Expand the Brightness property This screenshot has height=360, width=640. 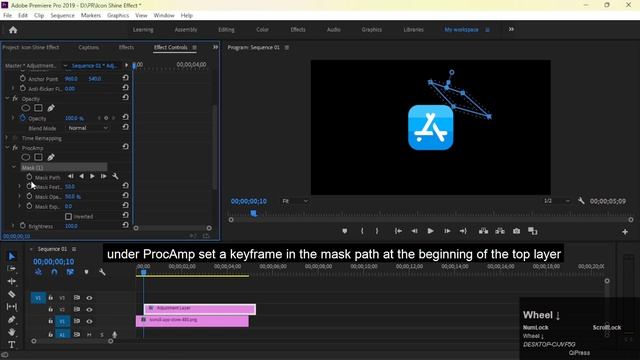point(13,225)
